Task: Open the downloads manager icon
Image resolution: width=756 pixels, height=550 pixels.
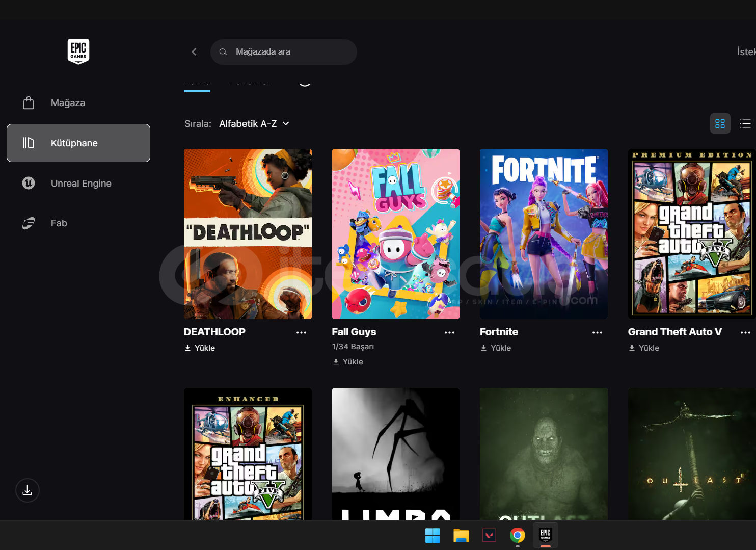Action: point(28,490)
